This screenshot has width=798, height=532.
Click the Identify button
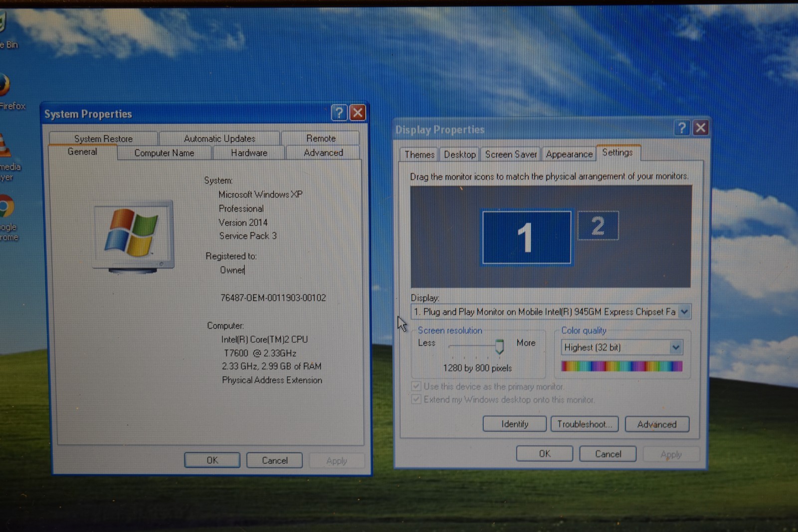coord(515,424)
